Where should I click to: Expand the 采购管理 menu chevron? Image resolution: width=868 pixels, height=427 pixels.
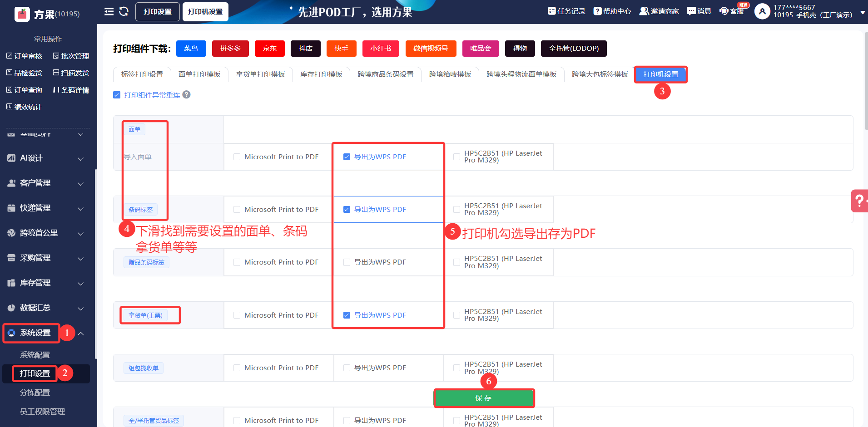coord(81,259)
